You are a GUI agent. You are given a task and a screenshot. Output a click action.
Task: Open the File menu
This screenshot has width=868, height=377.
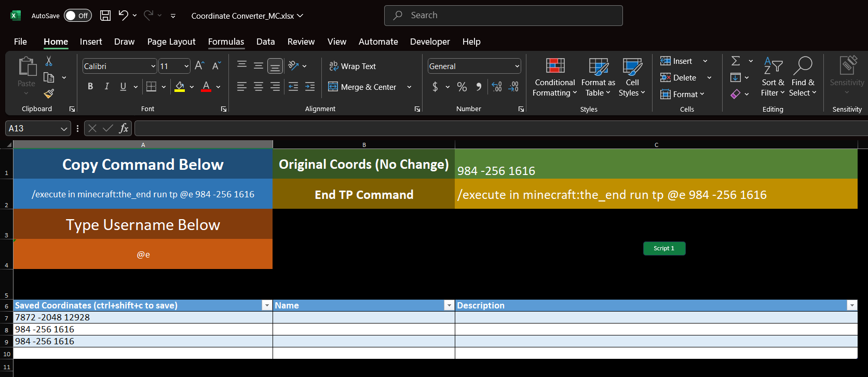[x=20, y=42]
